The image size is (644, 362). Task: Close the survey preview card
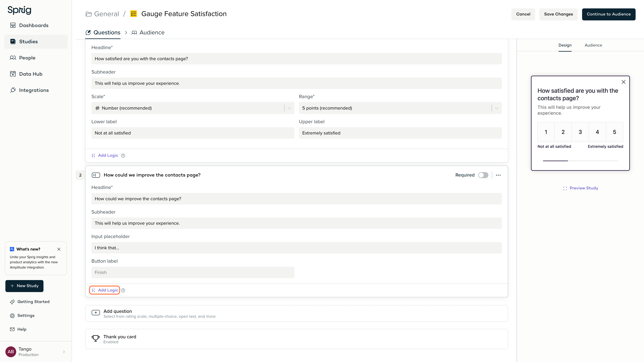pos(623,82)
